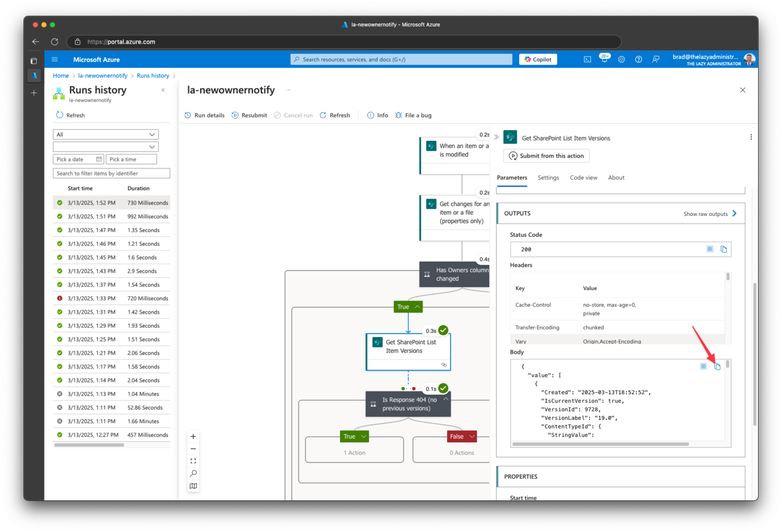Open Runs history breadcrumb link
Viewport: 782px width, 532px height.
point(153,75)
